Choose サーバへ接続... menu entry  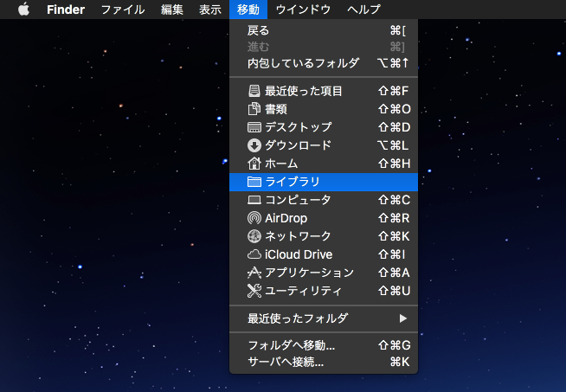pyautogui.click(x=324, y=362)
